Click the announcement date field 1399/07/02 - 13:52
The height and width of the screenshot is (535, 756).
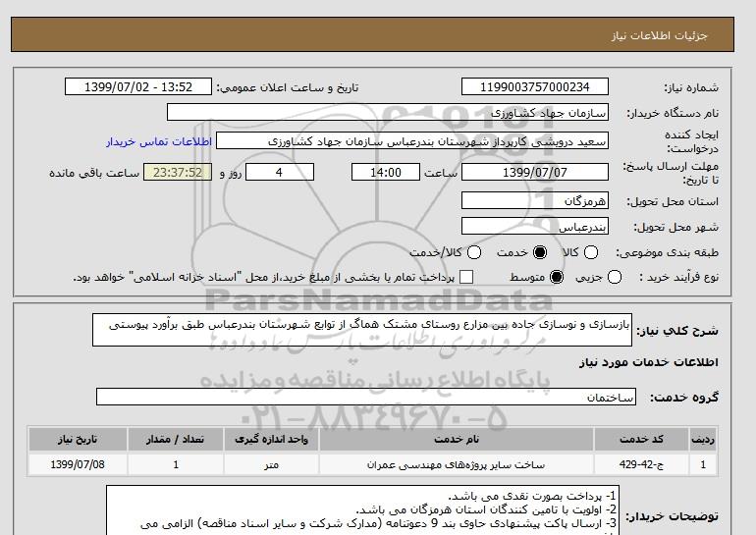pos(138,86)
